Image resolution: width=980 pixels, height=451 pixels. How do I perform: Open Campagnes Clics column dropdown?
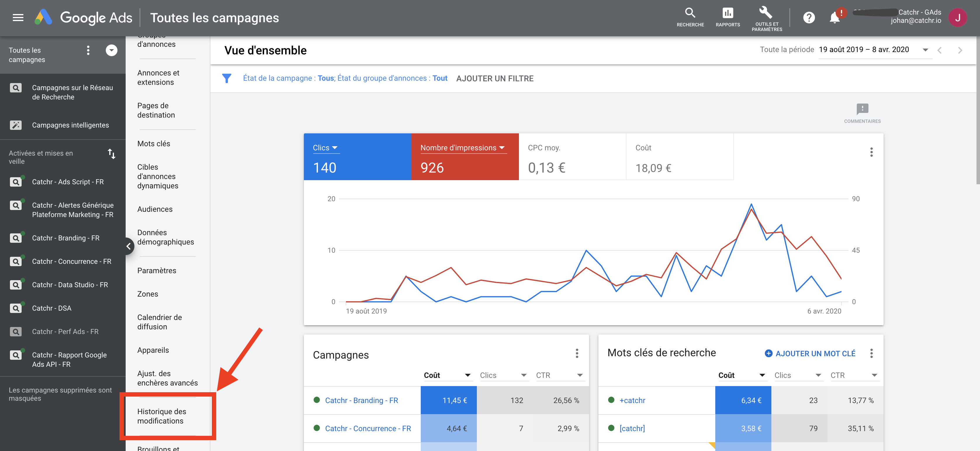click(503, 375)
